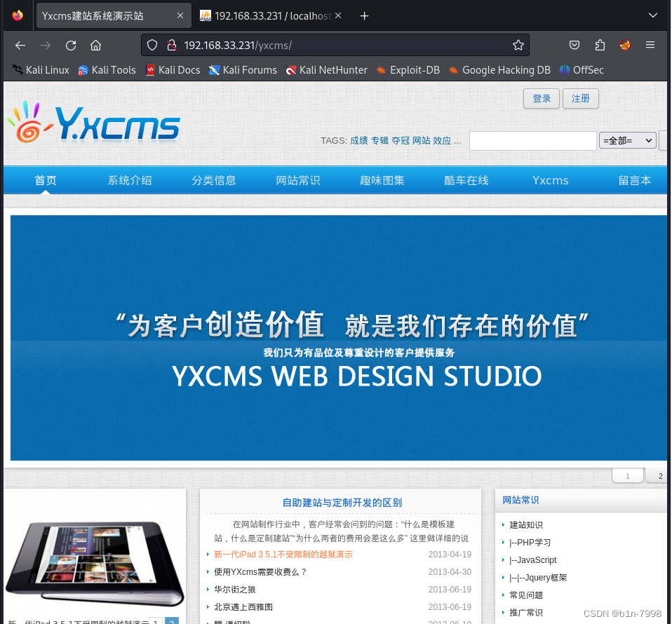This screenshot has width=672, height=624.
Task: Open a new browser tab
Action: tap(364, 16)
